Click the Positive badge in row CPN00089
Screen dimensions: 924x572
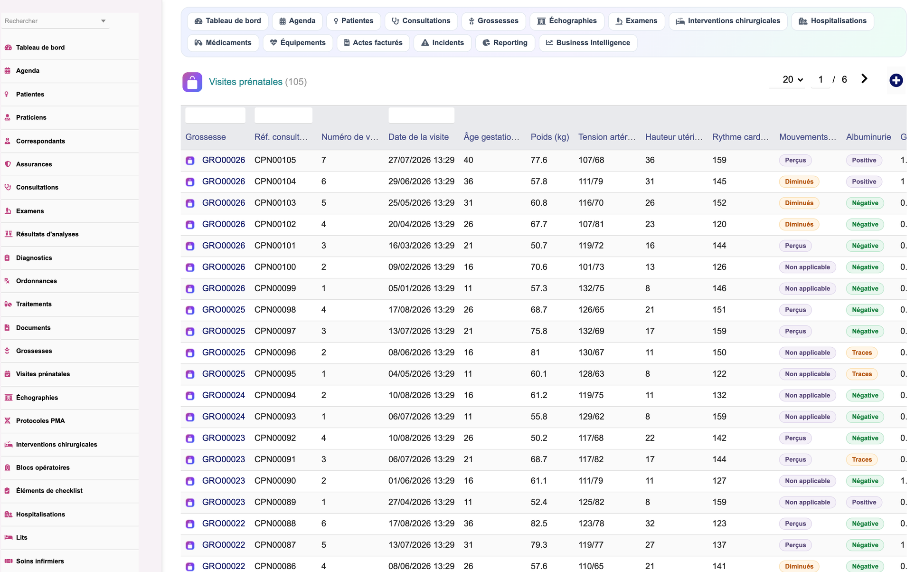(x=864, y=502)
